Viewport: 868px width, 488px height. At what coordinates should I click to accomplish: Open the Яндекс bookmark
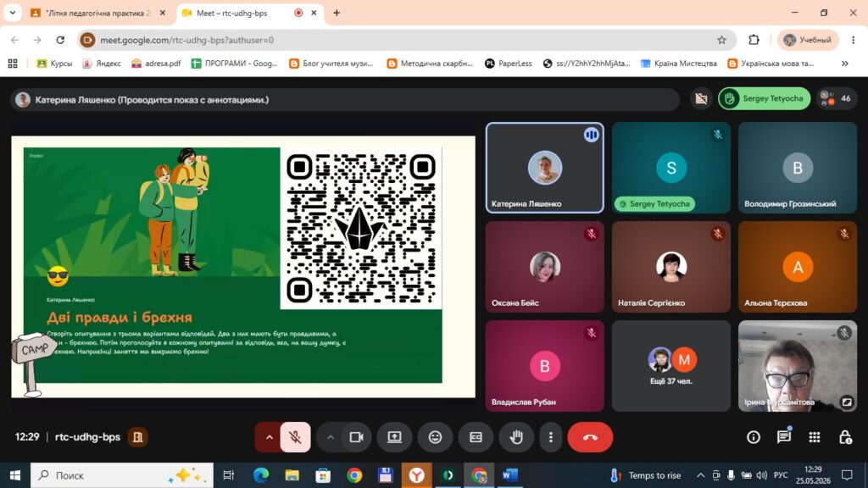pos(102,64)
